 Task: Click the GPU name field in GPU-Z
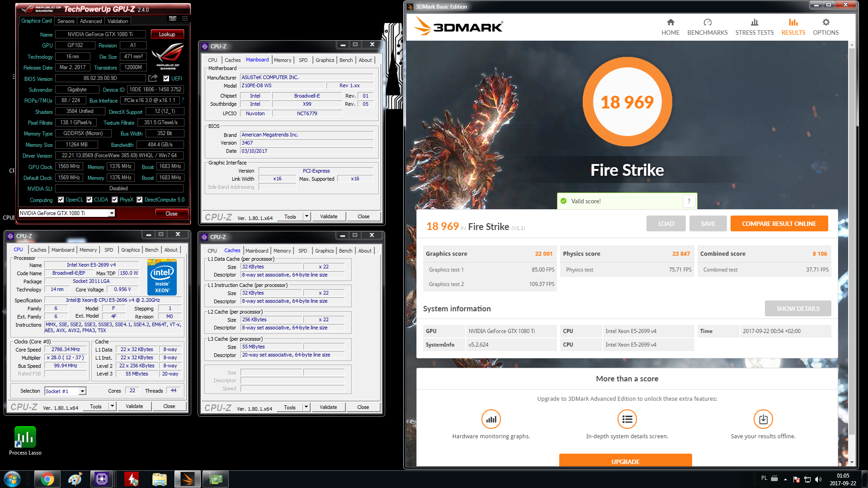pos(100,34)
